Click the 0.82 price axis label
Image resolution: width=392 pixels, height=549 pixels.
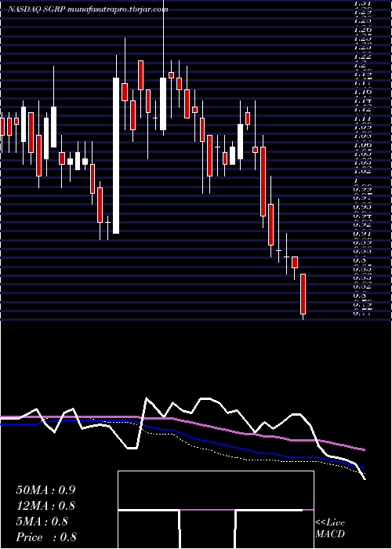coord(363,286)
